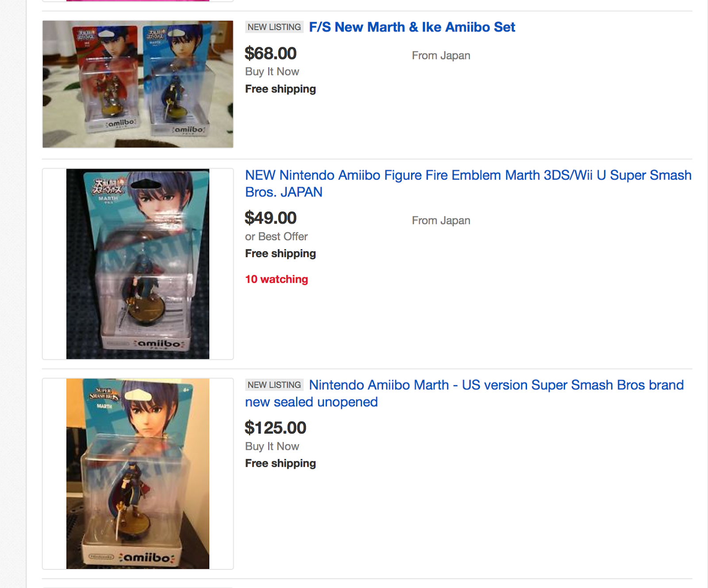
Task: Select the $68.00 price
Action: click(270, 54)
